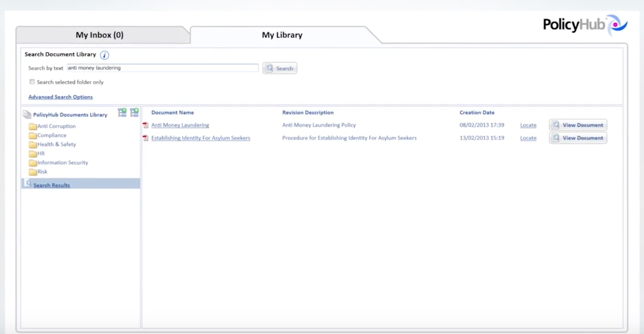The width and height of the screenshot is (644, 334).
Task: Select the Risk folder
Action: (x=42, y=172)
